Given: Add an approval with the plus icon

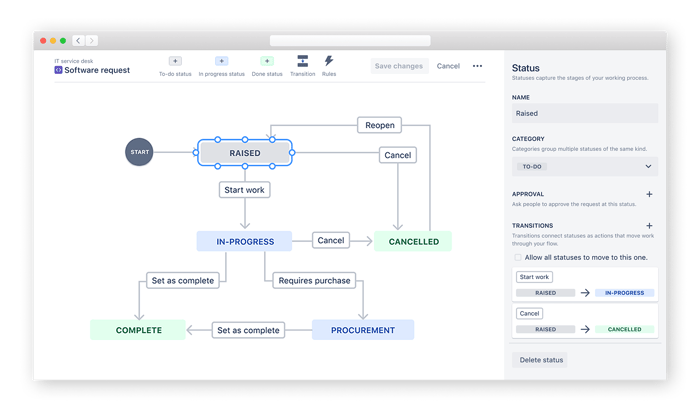Looking at the screenshot, I should tap(649, 194).
